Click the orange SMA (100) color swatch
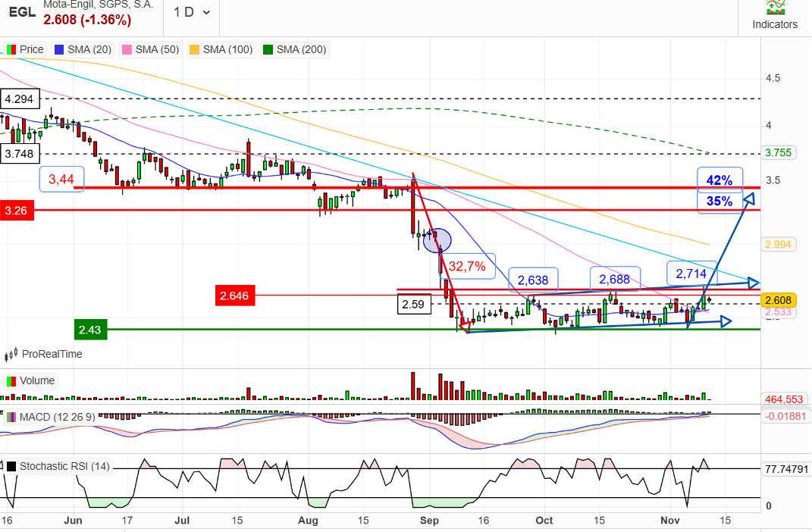The image size is (812, 532). click(x=194, y=50)
